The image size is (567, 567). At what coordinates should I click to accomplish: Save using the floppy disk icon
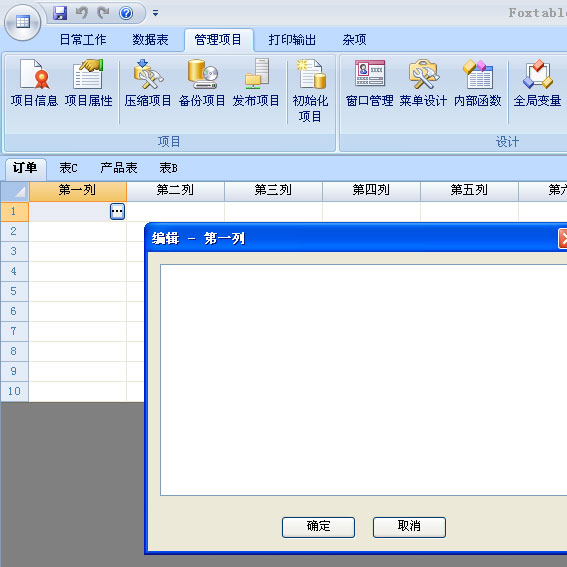60,13
